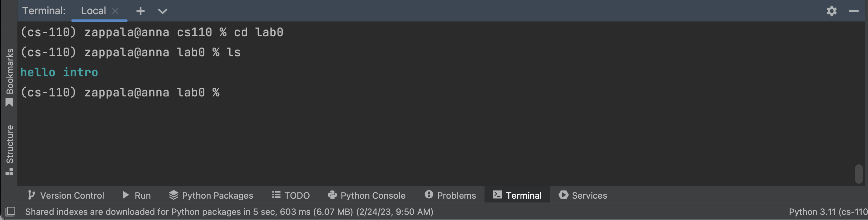Add a new terminal session tab
Screen dimensions: 868x220
tap(141, 11)
